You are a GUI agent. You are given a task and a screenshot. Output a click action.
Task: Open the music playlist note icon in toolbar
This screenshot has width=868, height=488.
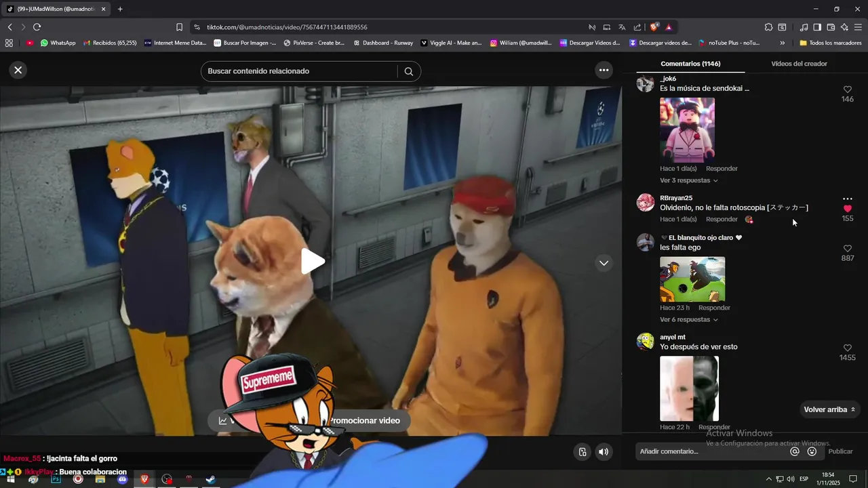point(804,27)
